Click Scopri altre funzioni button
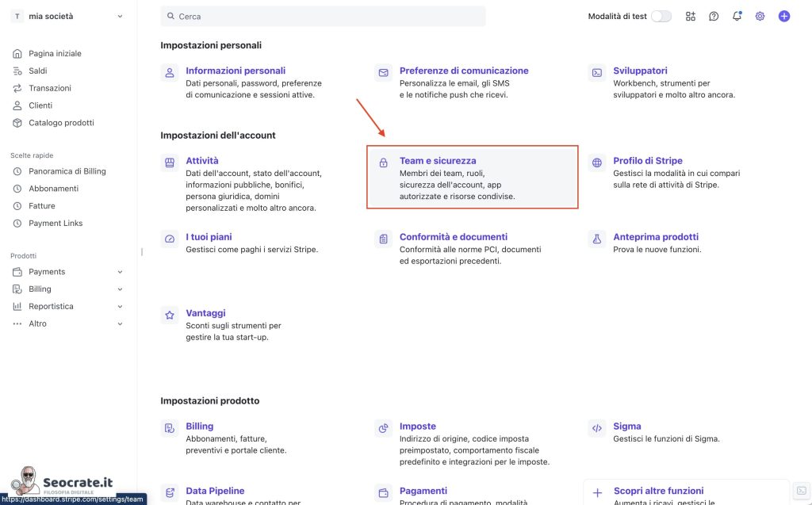Screen dimensions: 812x505 [658, 491]
